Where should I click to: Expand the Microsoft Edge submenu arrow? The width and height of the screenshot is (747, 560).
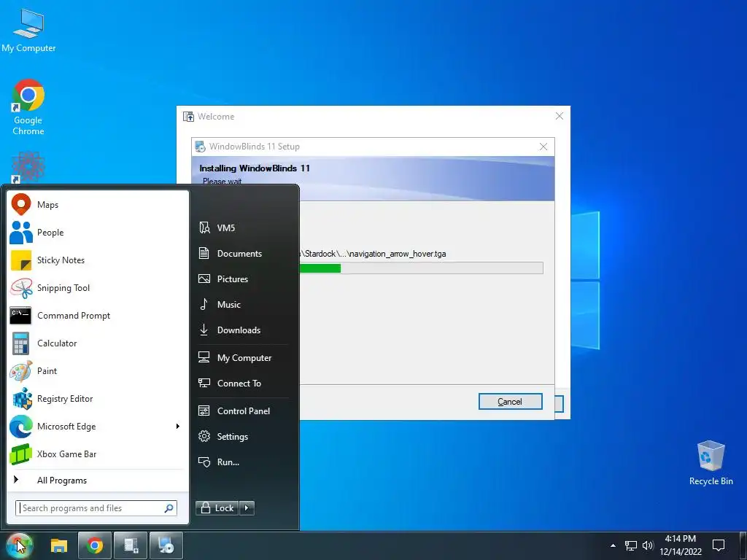tap(178, 426)
